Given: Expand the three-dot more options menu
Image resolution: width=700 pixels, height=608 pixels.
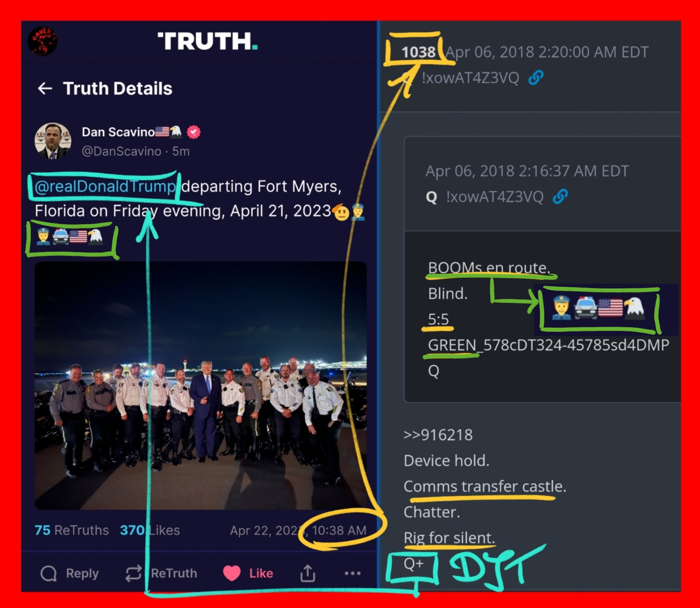Looking at the screenshot, I should pyautogui.click(x=352, y=573).
